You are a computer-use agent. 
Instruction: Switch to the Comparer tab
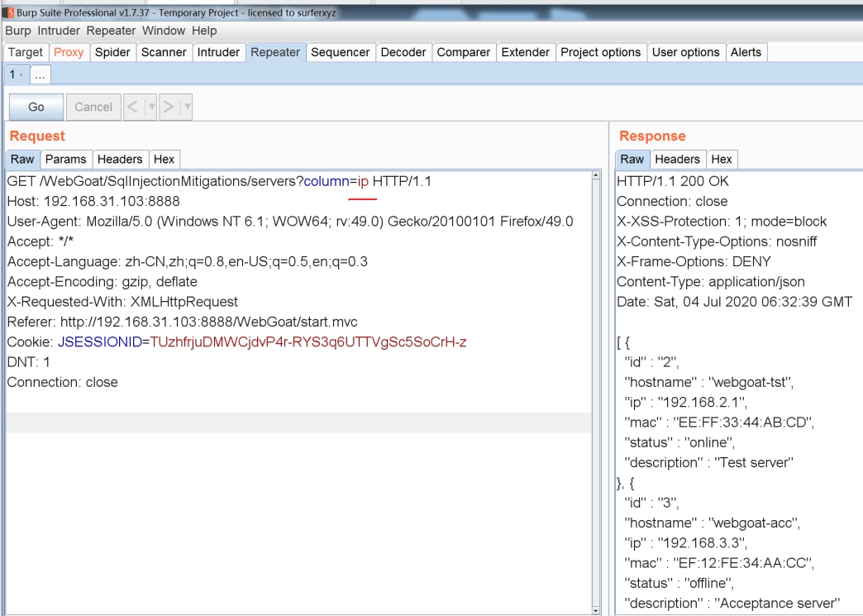pos(464,52)
